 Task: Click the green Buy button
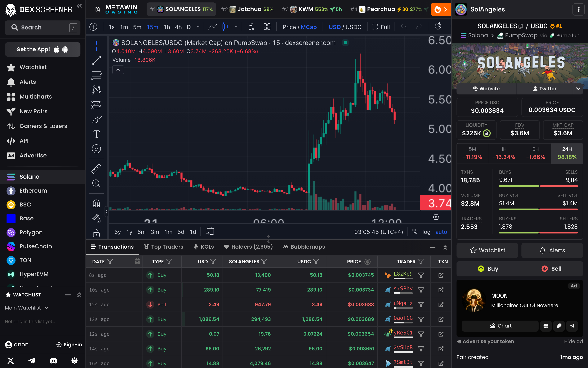pos(488,269)
